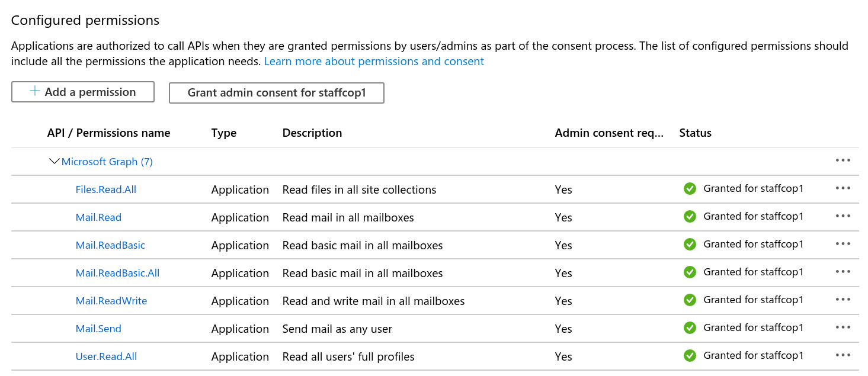Image resolution: width=868 pixels, height=376 pixels.
Task: Open ellipsis menu for Files.Read.All row
Action: (x=843, y=188)
